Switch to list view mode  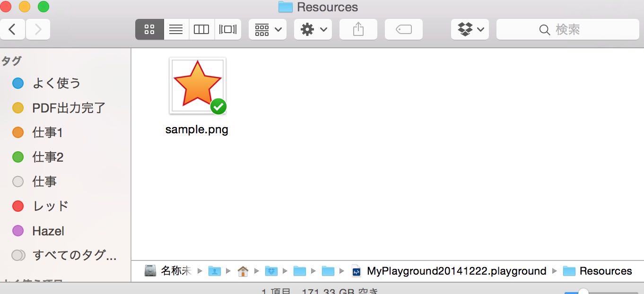coord(176,30)
